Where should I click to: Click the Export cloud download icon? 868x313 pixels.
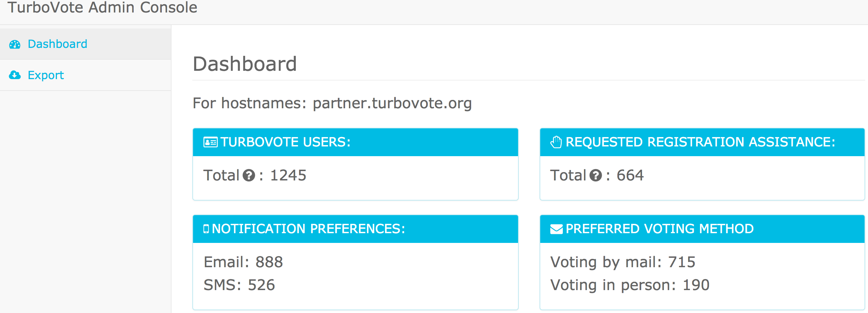pos(15,75)
